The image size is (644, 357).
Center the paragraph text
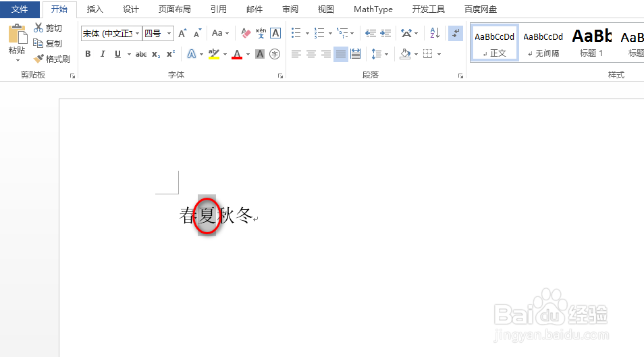coord(311,54)
